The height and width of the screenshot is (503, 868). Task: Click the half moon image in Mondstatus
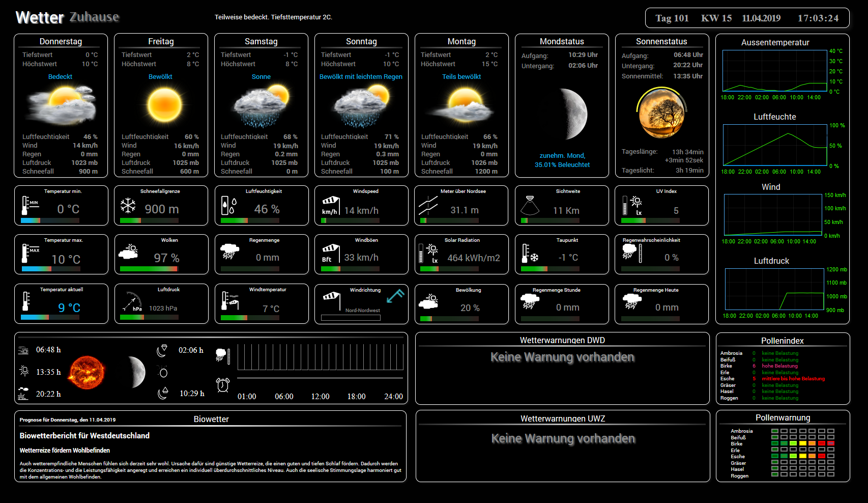pyautogui.click(x=574, y=114)
